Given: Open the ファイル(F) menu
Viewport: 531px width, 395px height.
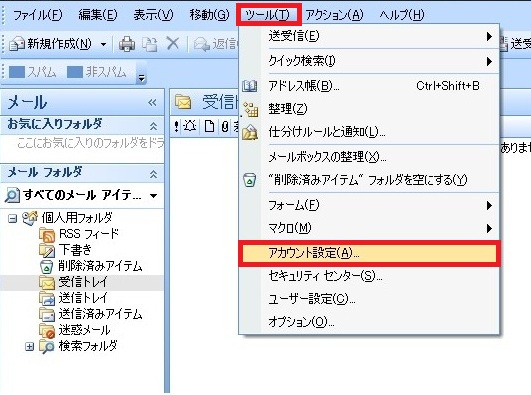Looking at the screenshot, I should tap(38, 15).
